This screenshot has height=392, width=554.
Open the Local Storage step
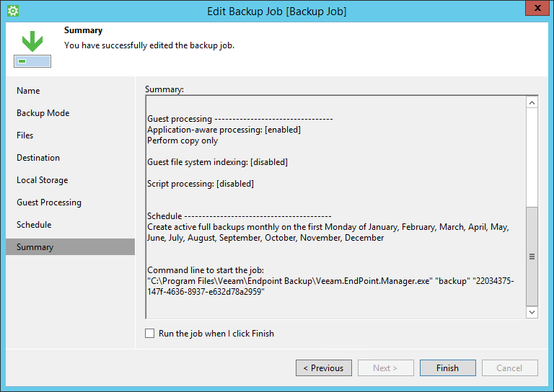tap(43, 180)
